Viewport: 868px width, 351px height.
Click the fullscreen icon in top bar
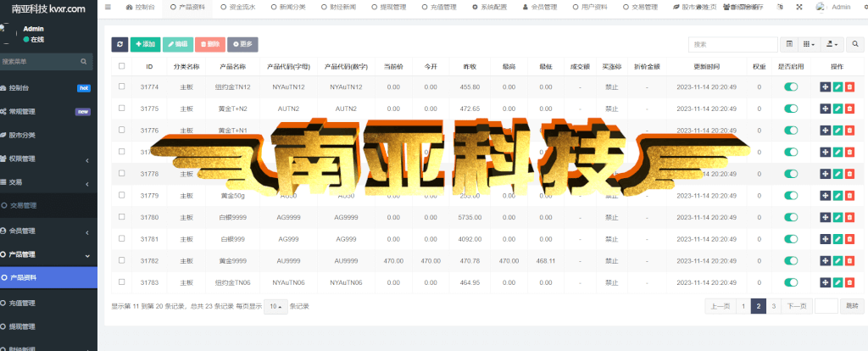click(799, 7)
